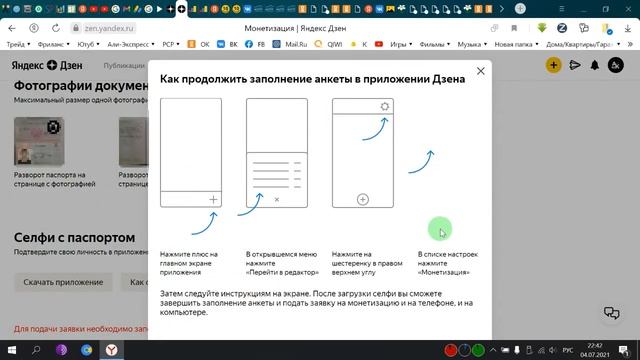Click the green download extension icon
The height and width of the screenshot is (360, 640).
click(542, 28)
